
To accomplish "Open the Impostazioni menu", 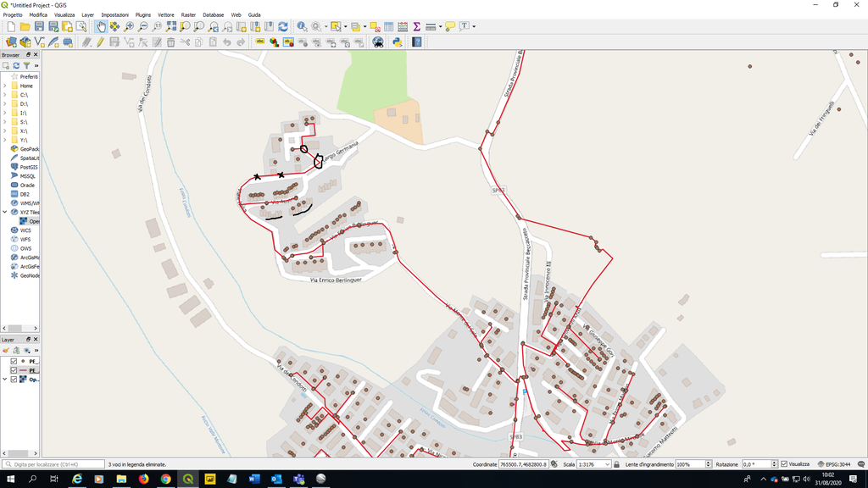I will coord(115,15).
